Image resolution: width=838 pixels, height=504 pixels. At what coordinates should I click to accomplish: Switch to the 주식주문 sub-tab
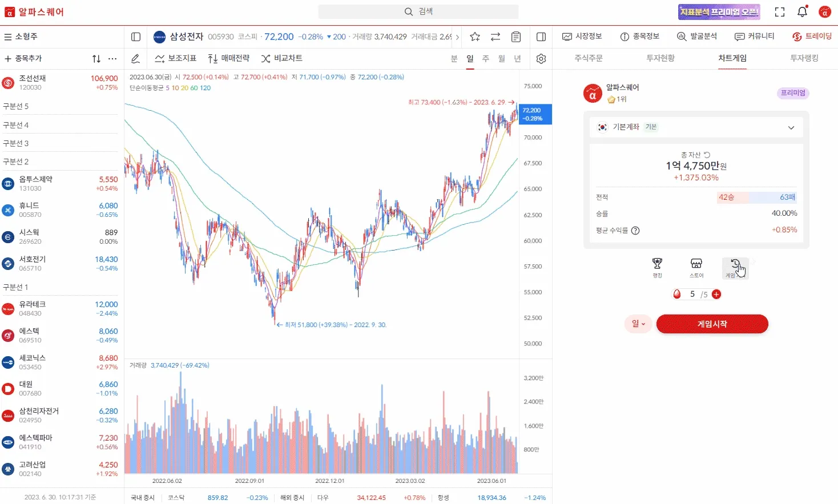[x=589, y=58]
